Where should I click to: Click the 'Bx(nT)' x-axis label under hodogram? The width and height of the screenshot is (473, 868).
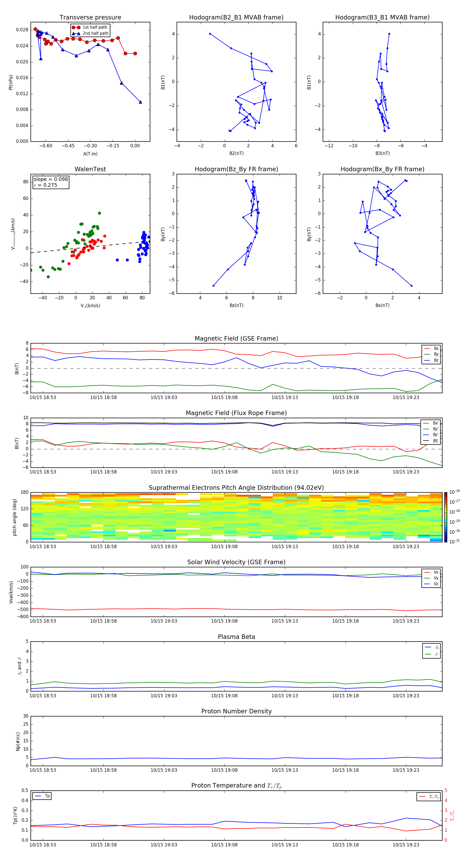point(382,305)
